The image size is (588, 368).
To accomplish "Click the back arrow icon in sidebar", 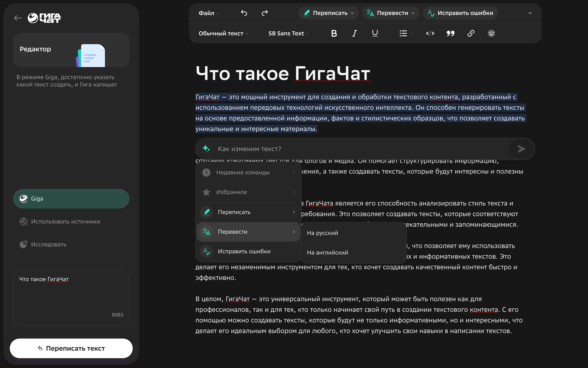I will click(18, 18).
